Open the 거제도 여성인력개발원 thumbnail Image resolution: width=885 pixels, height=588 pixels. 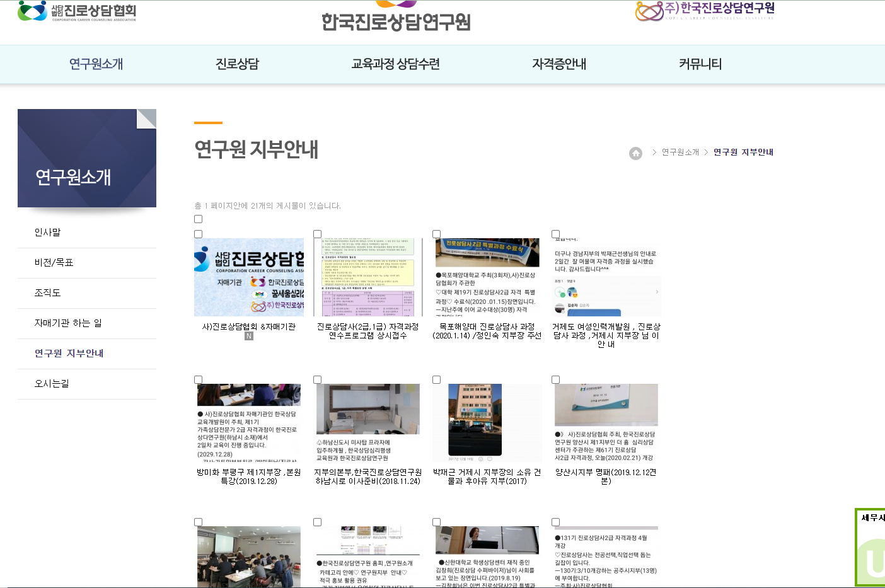606,277
